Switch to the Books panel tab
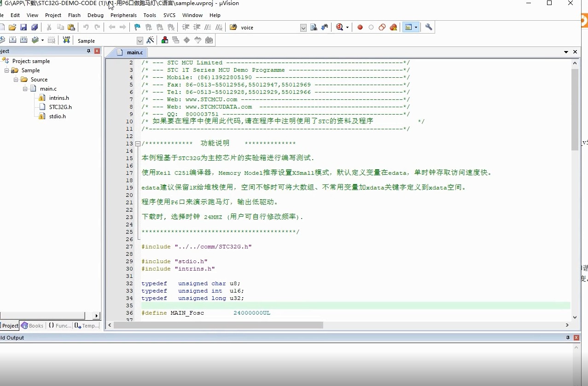The image size is (588, 386). pos(32,325)
